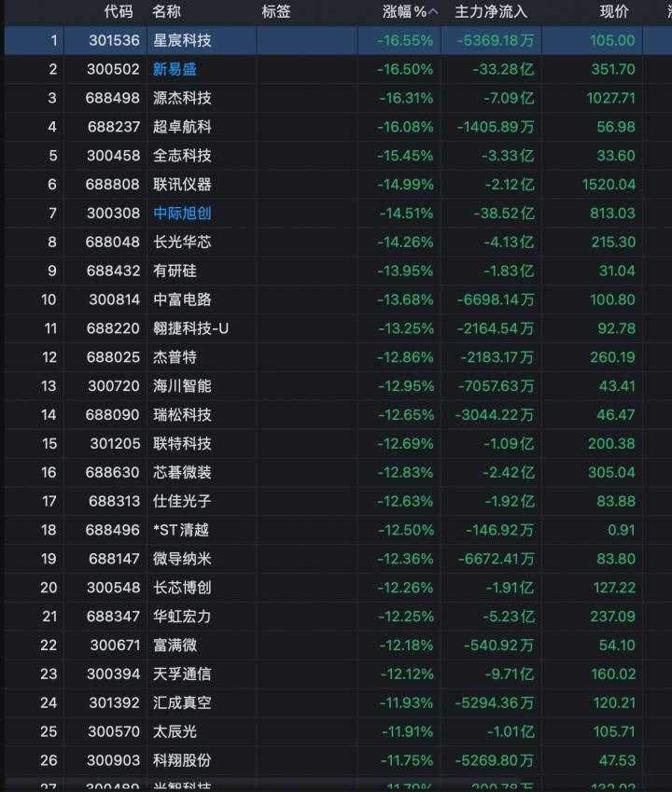Screen dimensions: 672x792
Task: Click 仕佳光子 stock name
Action: click(182, 501)
